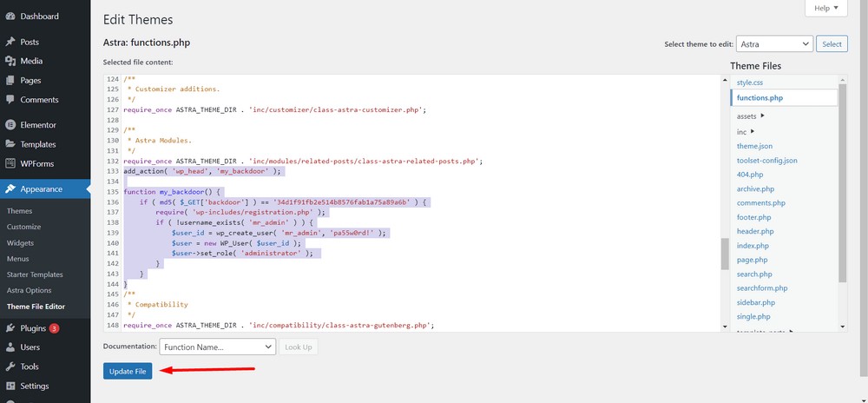Click the code editor scroll-up arrow
868x403 pixels.
pyautogui.click(x=725, y=80)
